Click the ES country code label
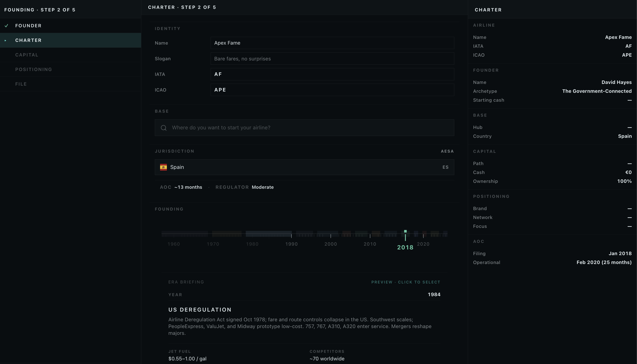This screenshot has width=637, height=364. (x=445, y=167)
